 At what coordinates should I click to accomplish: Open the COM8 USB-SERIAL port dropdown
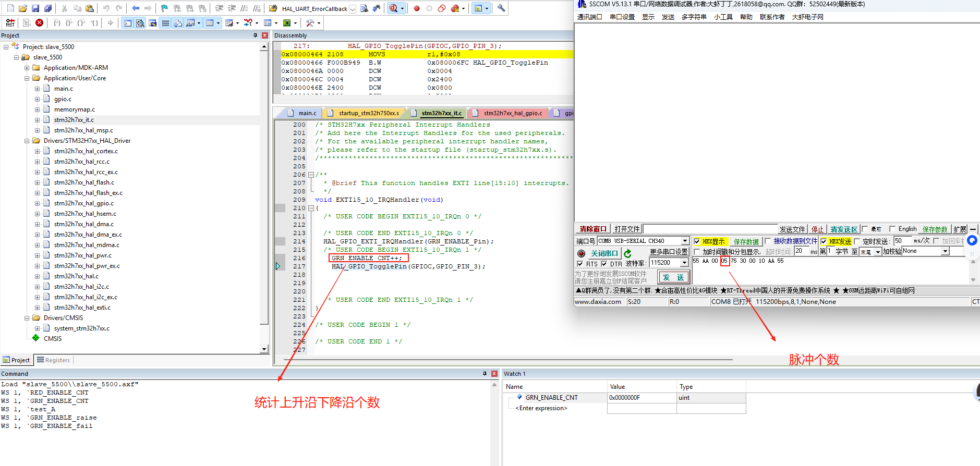(685, 241)
